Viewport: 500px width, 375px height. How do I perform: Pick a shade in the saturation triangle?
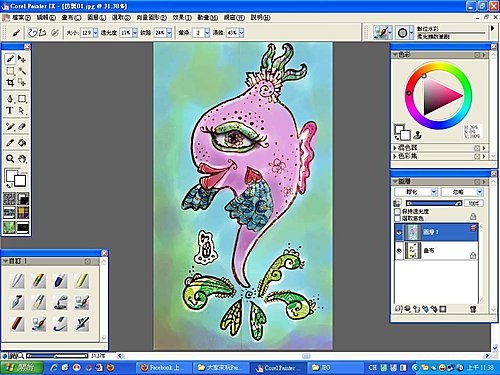coord(438,95)
